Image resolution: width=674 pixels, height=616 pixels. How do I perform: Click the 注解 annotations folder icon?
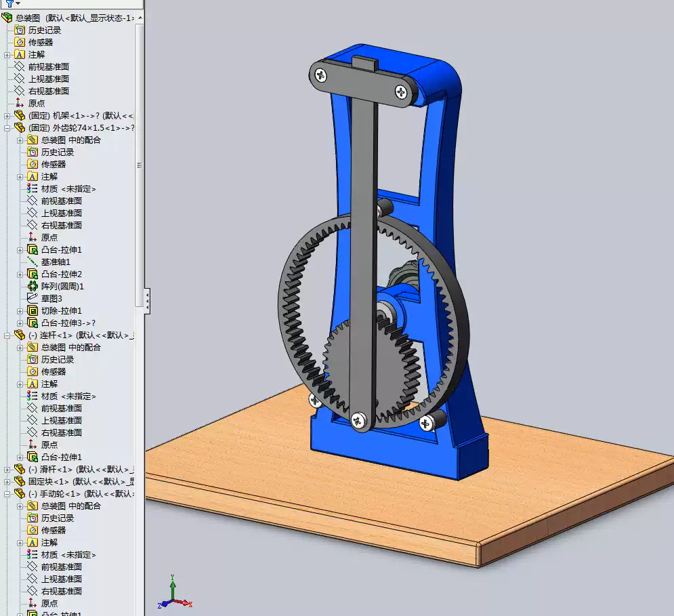pyautogui.click(x=20, y=54)
